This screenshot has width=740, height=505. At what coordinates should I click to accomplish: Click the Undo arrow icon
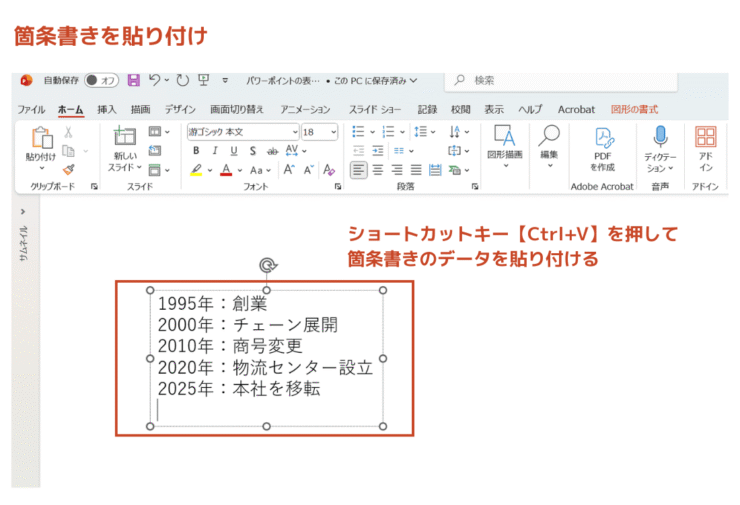coord(154,80)
